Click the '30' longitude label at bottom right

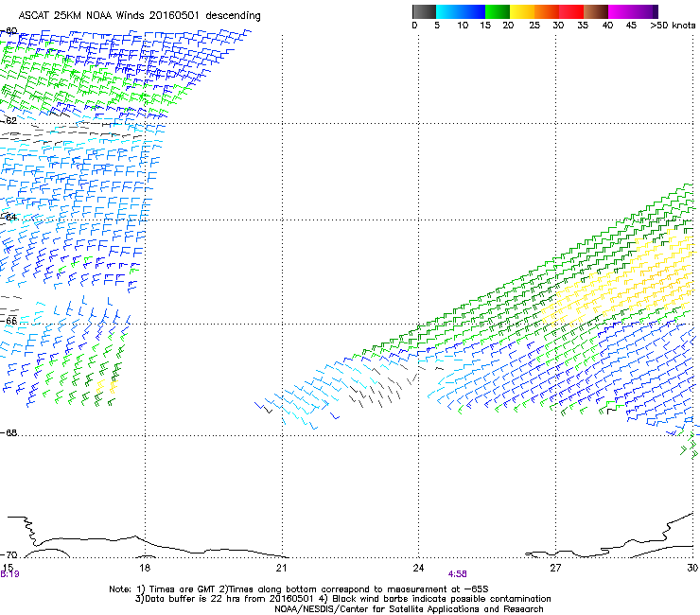(692, 568)
